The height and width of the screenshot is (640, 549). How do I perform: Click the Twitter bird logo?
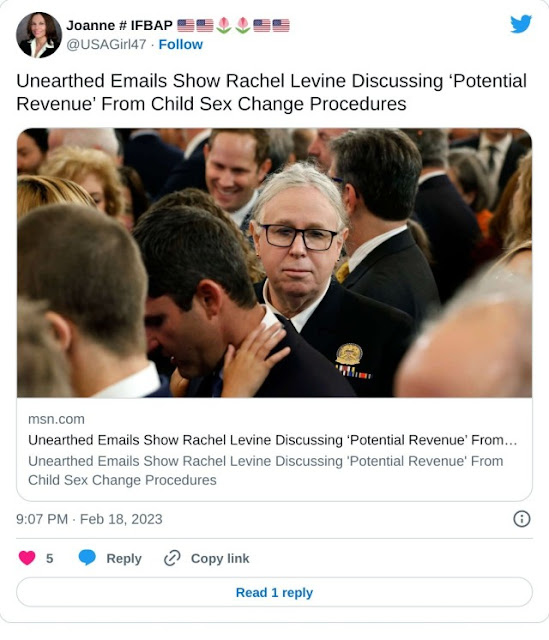(521, 24)
